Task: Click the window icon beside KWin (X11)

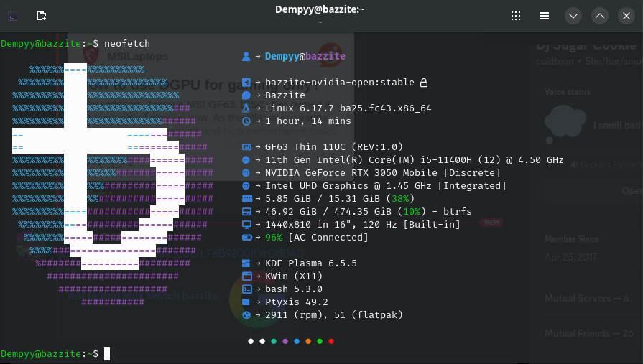Action: tap(246, 276)
